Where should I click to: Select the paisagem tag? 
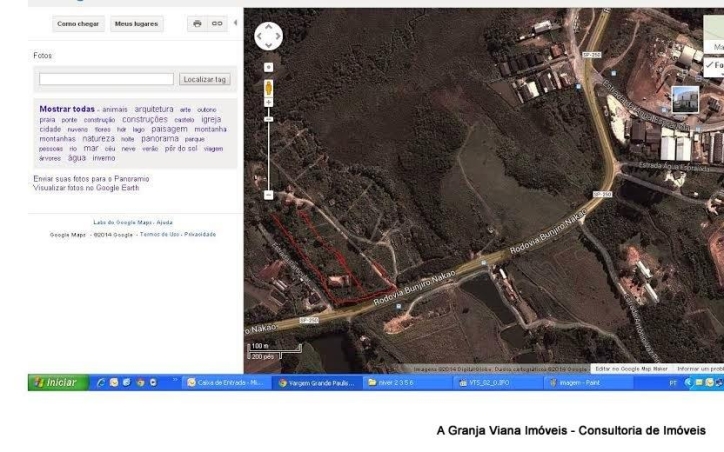[x=169, y=129]
